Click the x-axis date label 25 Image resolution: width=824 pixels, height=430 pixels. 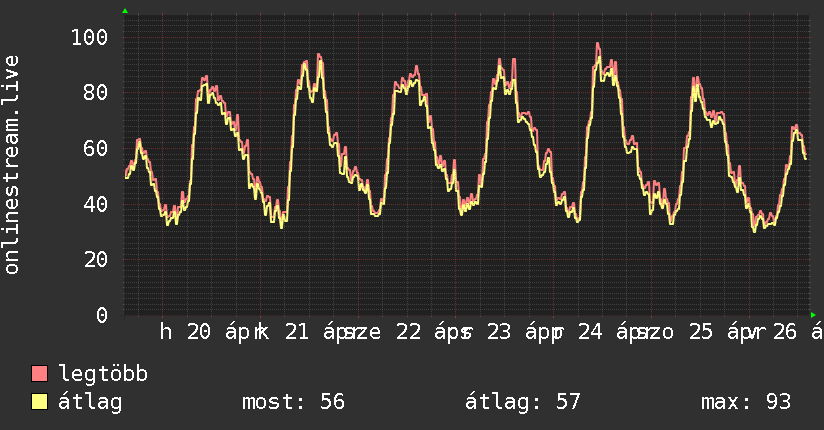point(701,332)
